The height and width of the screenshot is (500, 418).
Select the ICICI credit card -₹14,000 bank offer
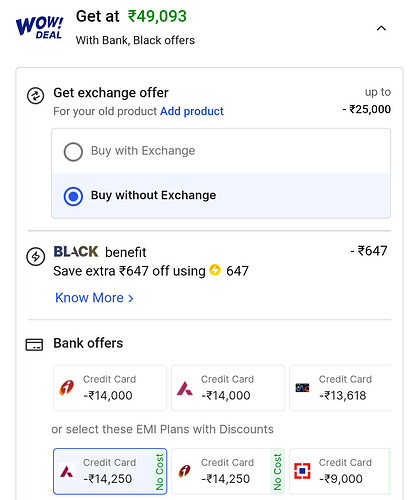[x=110, y=388]
